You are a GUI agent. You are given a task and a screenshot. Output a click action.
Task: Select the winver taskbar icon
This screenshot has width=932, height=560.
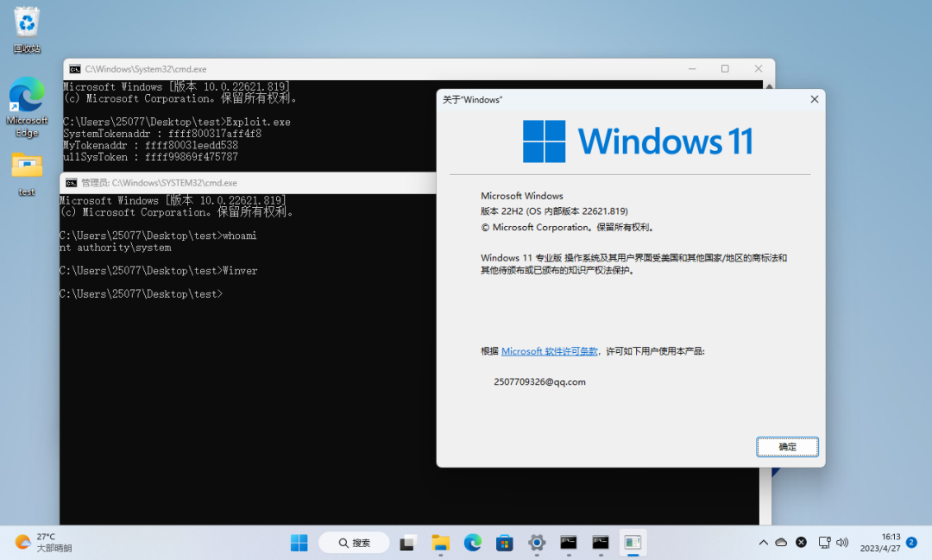[x=633, y=542]
